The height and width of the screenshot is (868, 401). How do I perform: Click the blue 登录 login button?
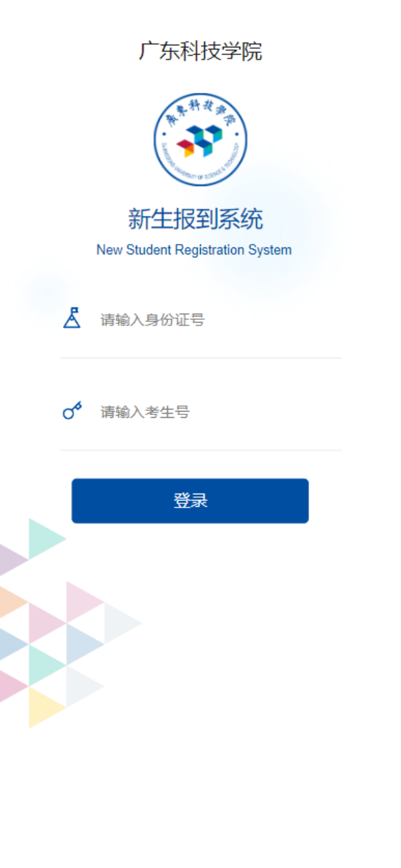pyautogui.click(x=190, y=501)
